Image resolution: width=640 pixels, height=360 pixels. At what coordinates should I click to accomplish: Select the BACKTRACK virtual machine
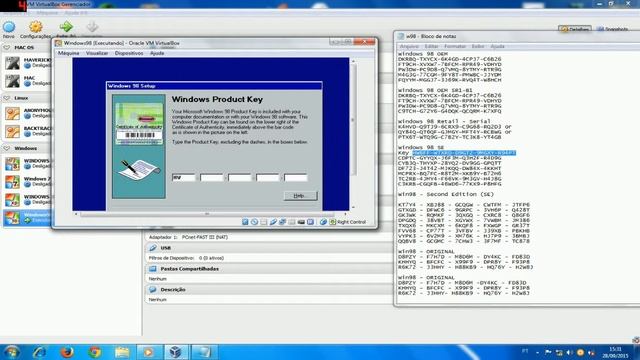(28, 131)
